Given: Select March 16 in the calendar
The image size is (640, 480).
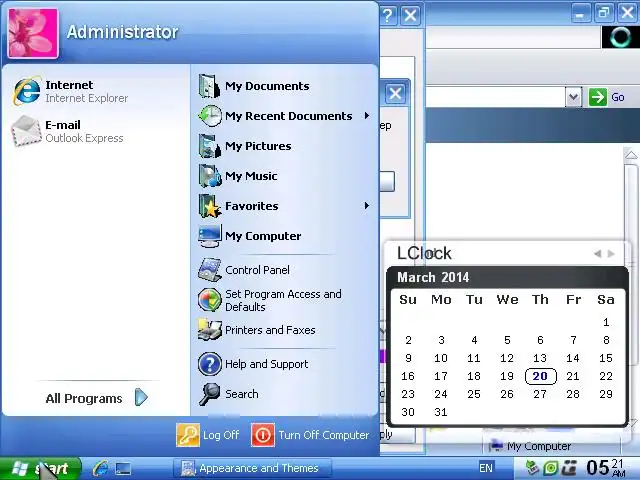Looking at the screenshot, I should tap(408, 376).
